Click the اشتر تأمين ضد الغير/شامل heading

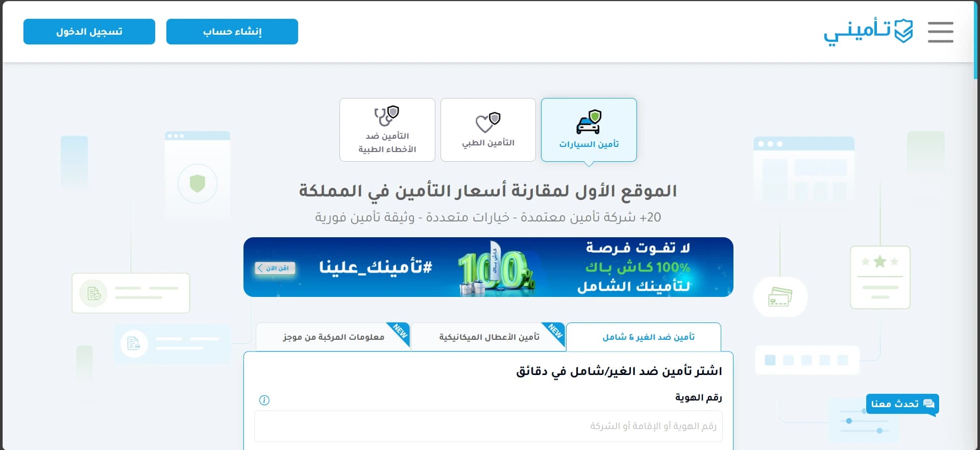[x=619, y=371]
